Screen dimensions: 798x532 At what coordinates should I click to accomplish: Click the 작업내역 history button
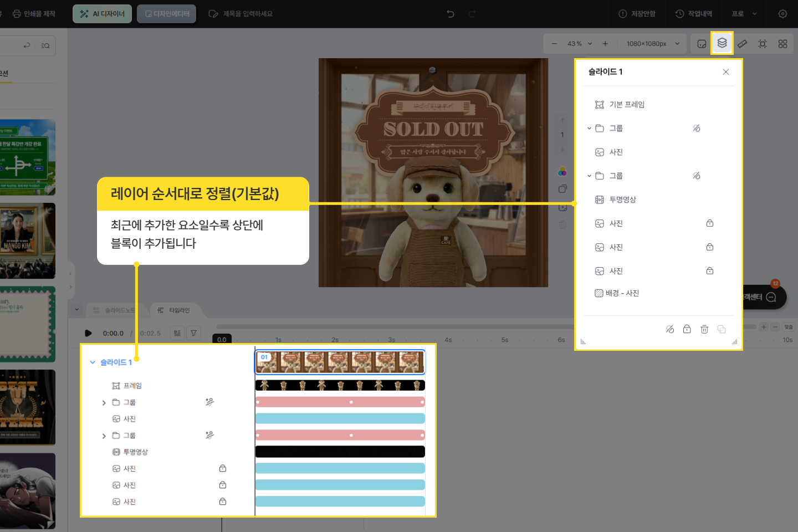click(x=694, y=14)
